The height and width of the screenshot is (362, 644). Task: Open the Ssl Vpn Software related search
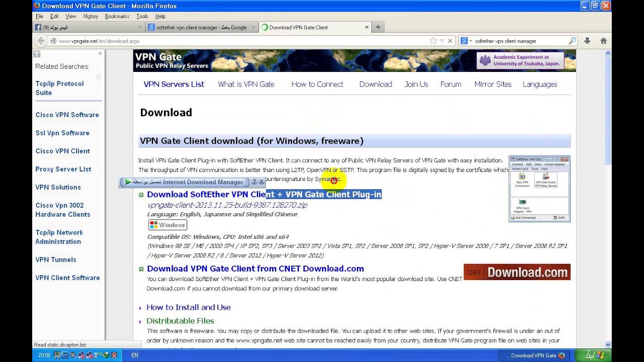point(62,133)
